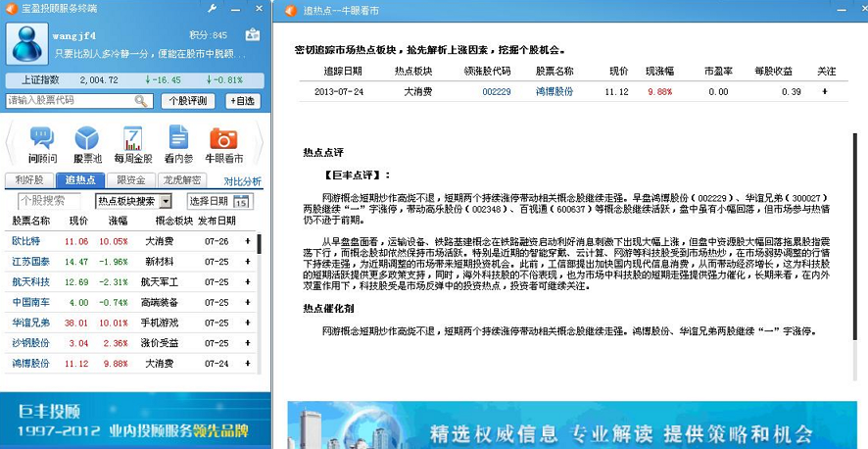
Task: Click the 个股评测 button
Action: tap(188, 101)
